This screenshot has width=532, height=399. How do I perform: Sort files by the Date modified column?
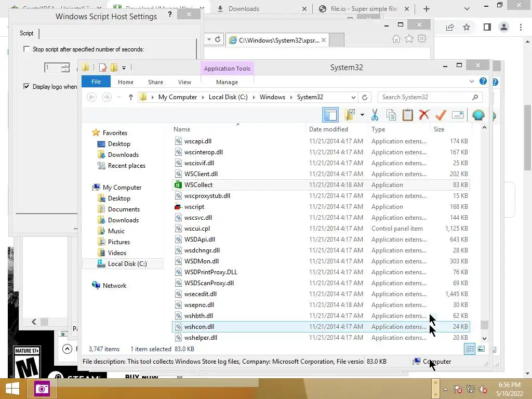click(337, 129)
